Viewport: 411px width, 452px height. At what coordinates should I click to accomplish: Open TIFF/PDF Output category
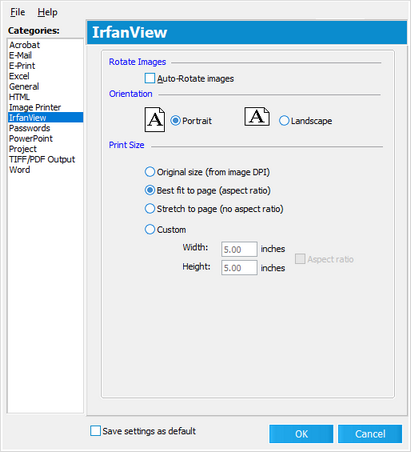[45, 159]
